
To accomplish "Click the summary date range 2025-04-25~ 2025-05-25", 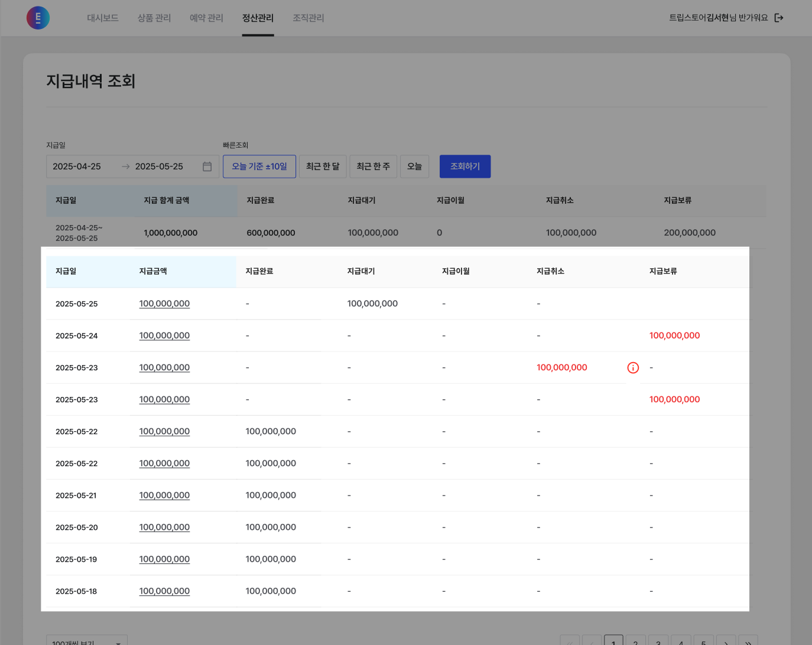I will 79,233.
